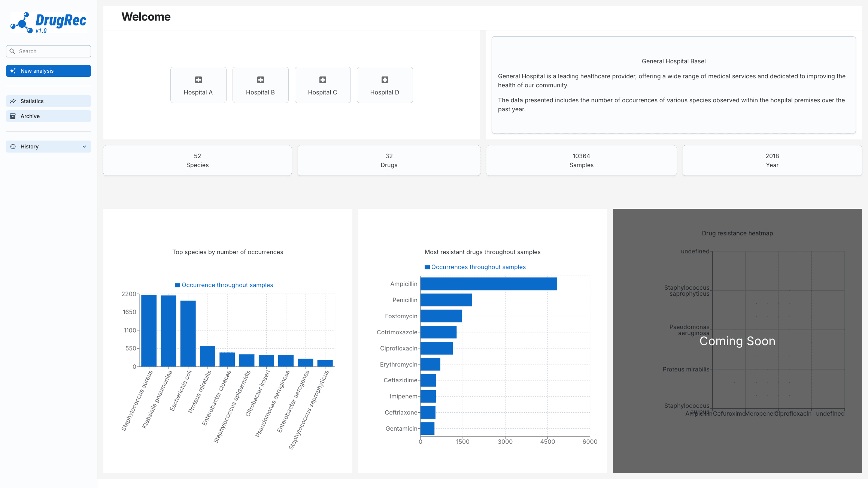Click the magnifier icon in the search box
Image resolution: width=868 pixels, height=488 pixels.
pyautogui.click(x=13, y=51)
